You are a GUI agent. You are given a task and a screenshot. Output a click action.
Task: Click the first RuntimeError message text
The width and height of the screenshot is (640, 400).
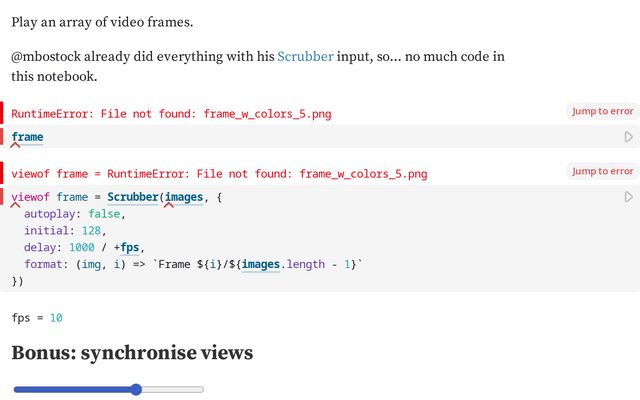[171, 114]
